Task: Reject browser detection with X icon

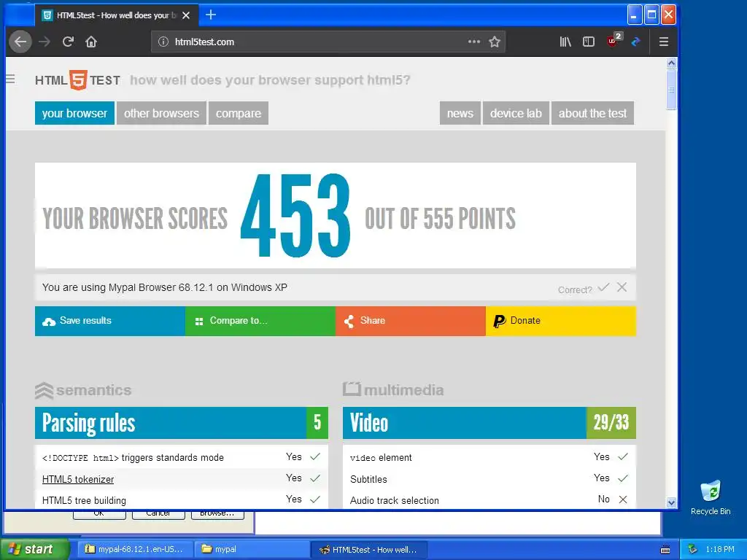Action: click(x=622, y=287)
